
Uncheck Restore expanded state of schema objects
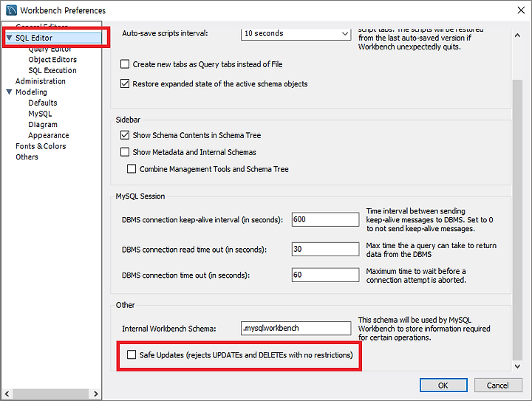(x=125, y=83)
